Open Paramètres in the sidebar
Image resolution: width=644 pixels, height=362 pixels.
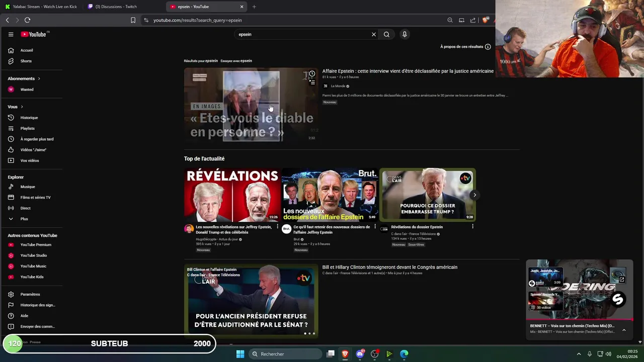coord(24,294)
